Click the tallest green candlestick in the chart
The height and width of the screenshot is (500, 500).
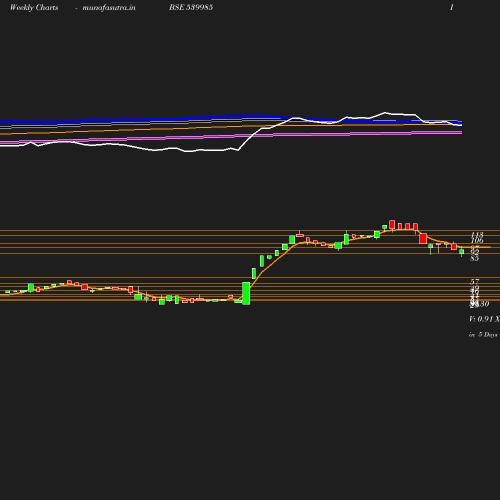(x=246, y=293)
